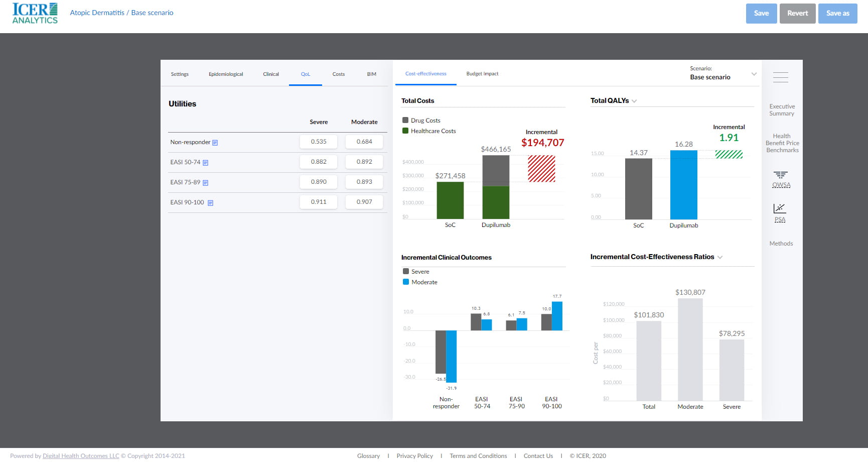This screenshot has height=464, width=868.
Task: Open Health Benefit Price Benchmarks
Action: [782, 143]
